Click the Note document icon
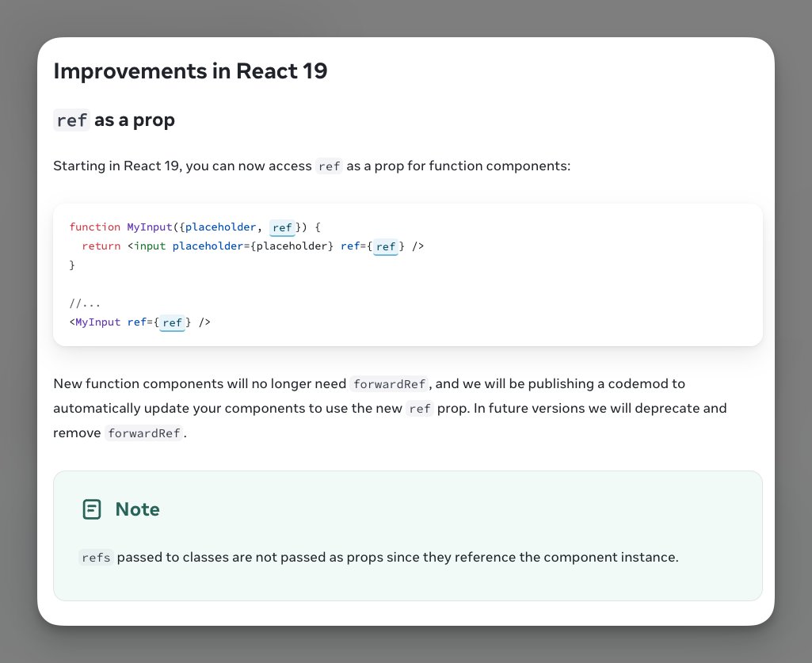This screenshot has width=812, height=663. tap(92, 509)
